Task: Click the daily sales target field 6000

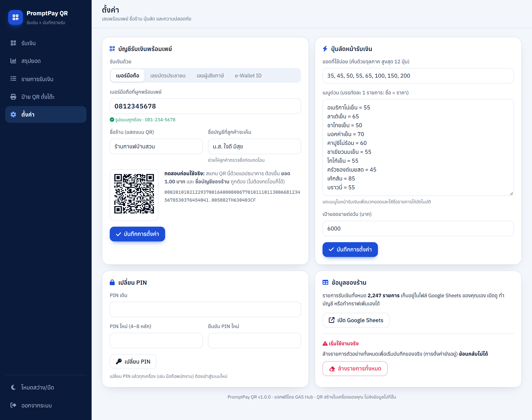Action: (418, 228)
